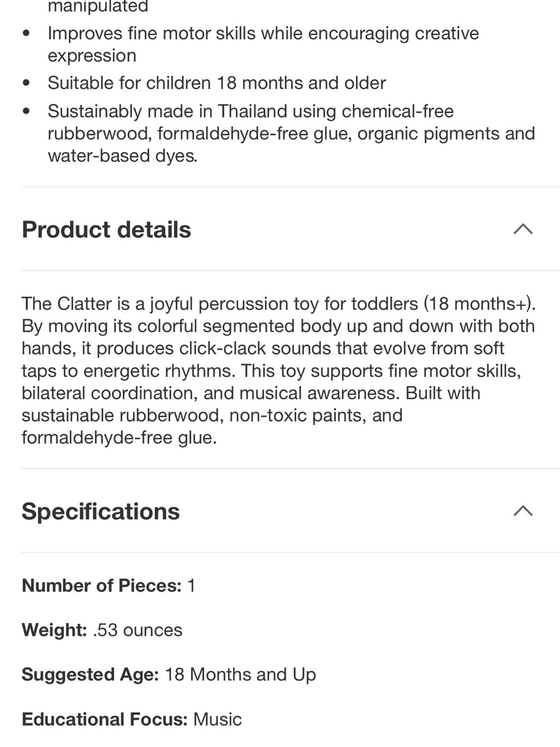The image size is (560, 747).
Task: Click the 'Educational Focus:' bold label
Action: [x=105, y=719]
